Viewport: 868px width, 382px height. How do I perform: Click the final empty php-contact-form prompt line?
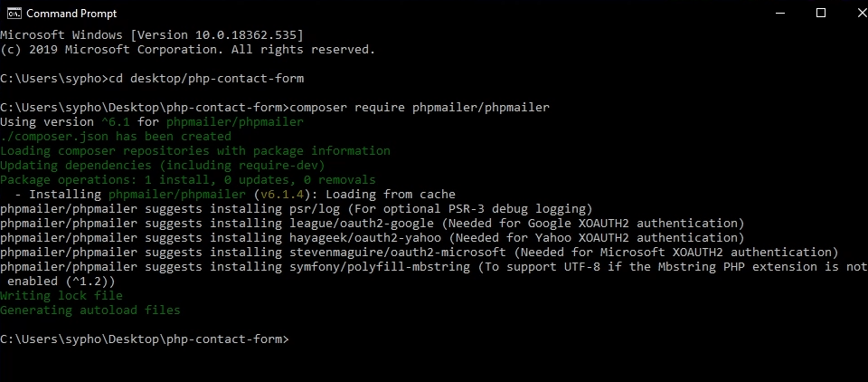(145, 339)
